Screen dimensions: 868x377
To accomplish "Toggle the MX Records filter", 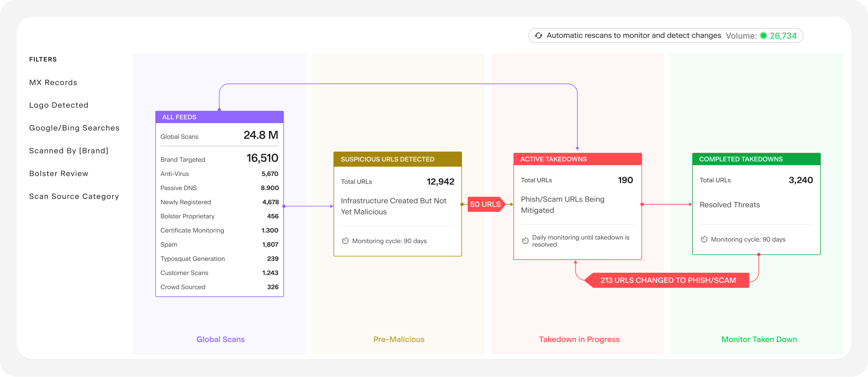I will point(53,82).
